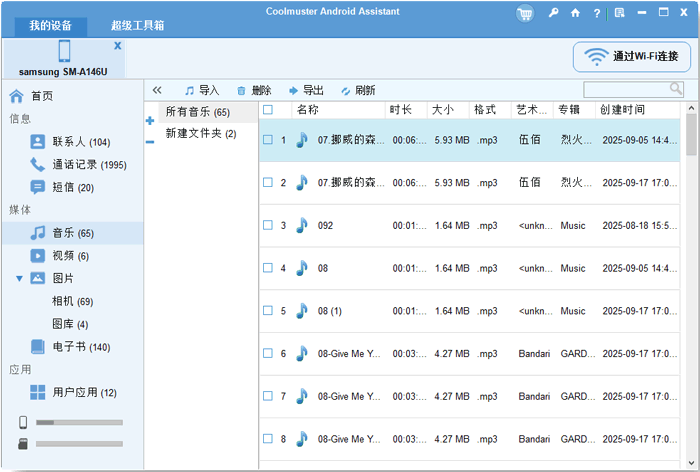This screenshot has height=472, width=700.
Task: Click the plus icon to add playlist
Action: pos(150,121)
